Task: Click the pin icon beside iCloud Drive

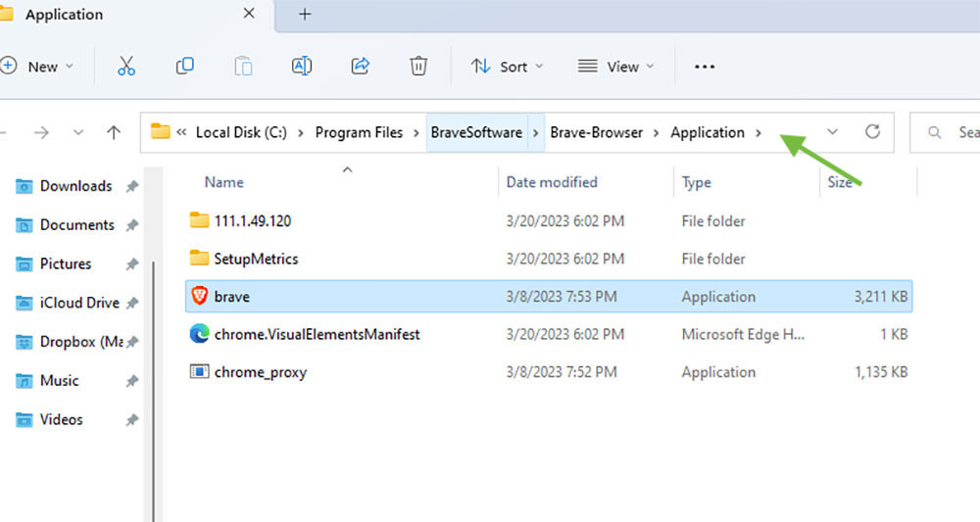Action: click(x=132, y=303)
